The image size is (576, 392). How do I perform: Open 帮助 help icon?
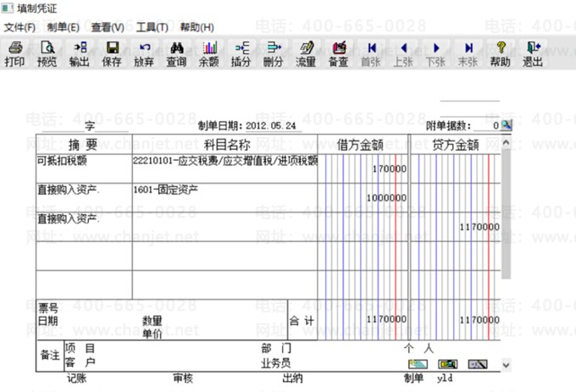click(501, 54)
